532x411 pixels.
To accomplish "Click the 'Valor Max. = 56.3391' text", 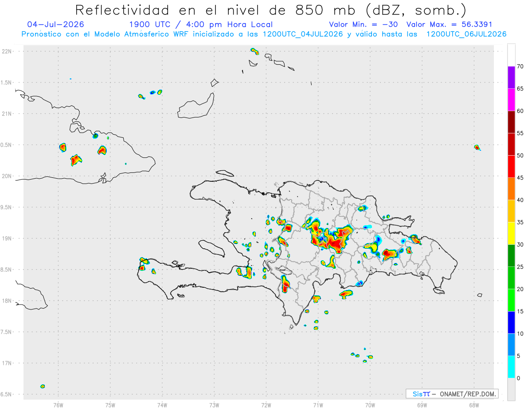I will [449, 24].
